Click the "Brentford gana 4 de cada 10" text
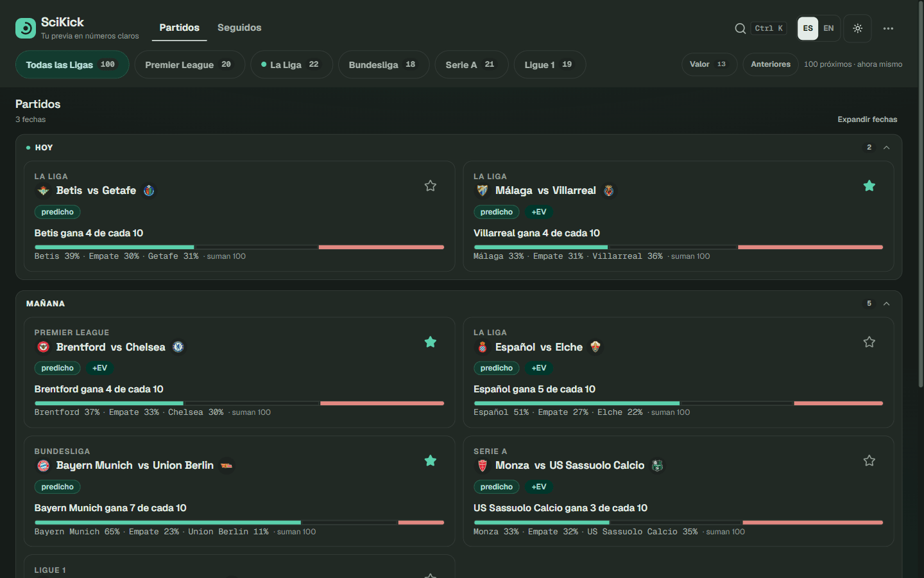The width and height of the screenshot is (924, 578). point(99,389)
